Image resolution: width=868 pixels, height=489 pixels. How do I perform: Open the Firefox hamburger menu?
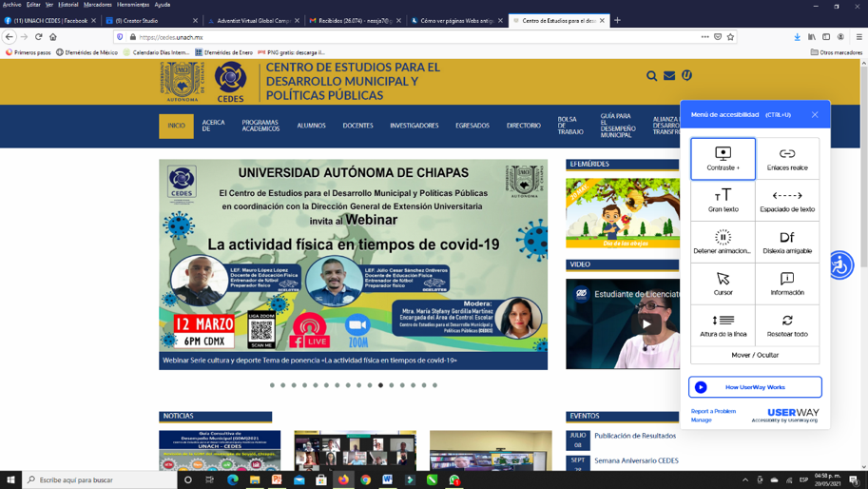[859, 37]
